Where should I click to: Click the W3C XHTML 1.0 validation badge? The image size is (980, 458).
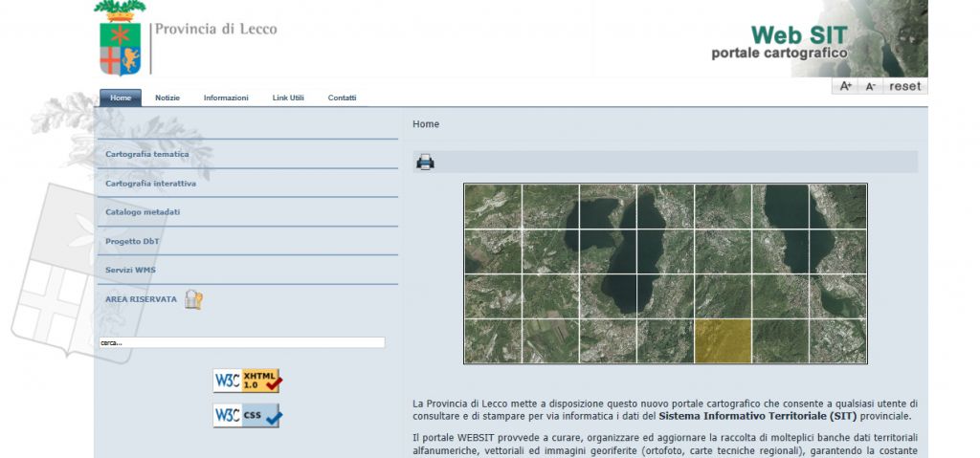click(248, 381)
